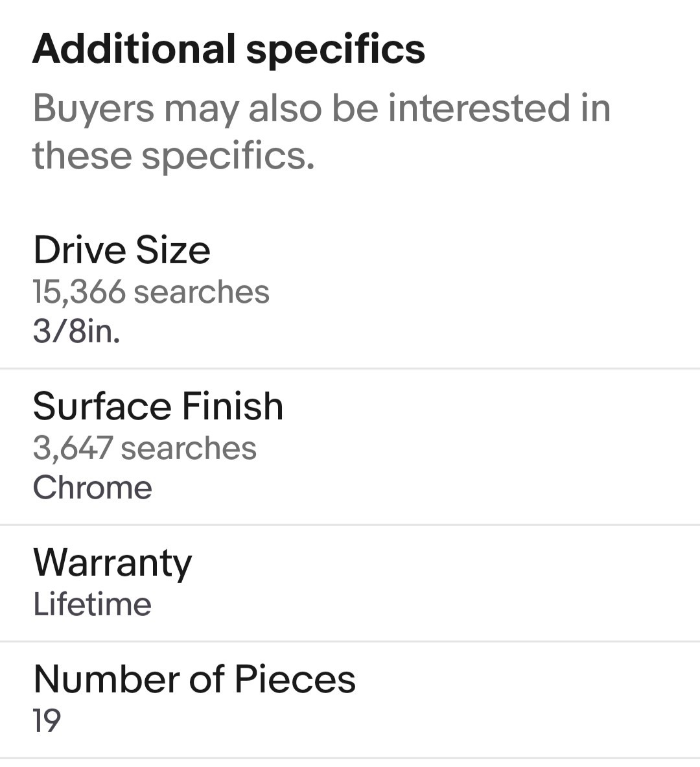Open the Drive Size specific row

350,290
